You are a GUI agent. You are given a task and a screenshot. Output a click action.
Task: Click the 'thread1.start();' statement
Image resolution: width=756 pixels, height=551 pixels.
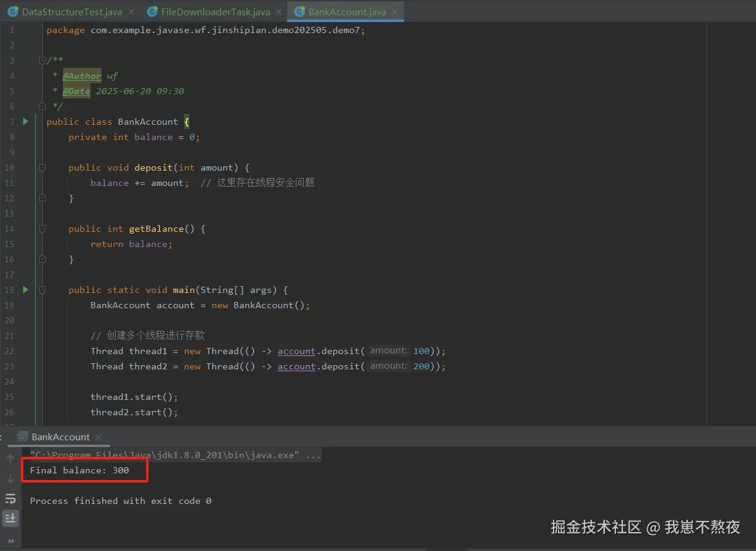click(134, 397)
